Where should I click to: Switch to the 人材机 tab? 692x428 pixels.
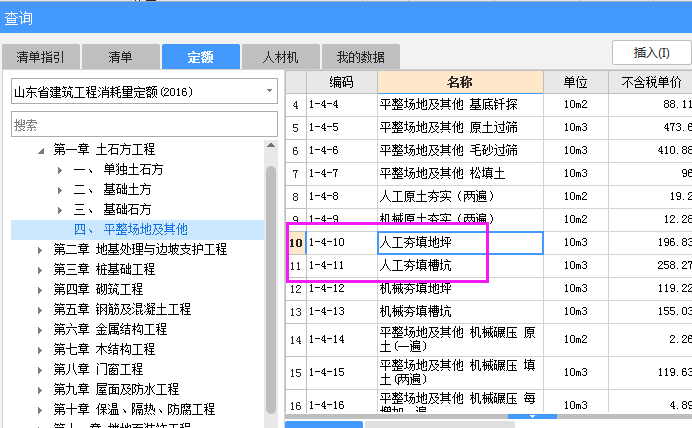(x=281, y=57)
